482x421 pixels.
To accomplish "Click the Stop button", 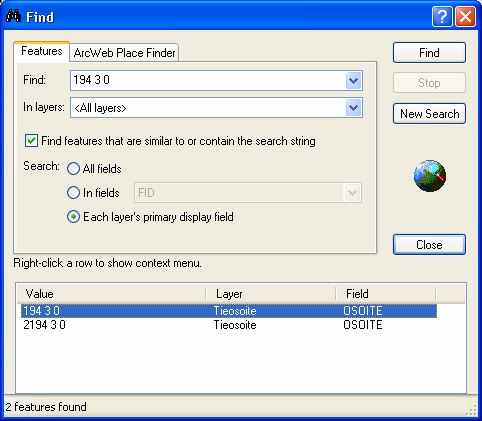I will (429, 83).
